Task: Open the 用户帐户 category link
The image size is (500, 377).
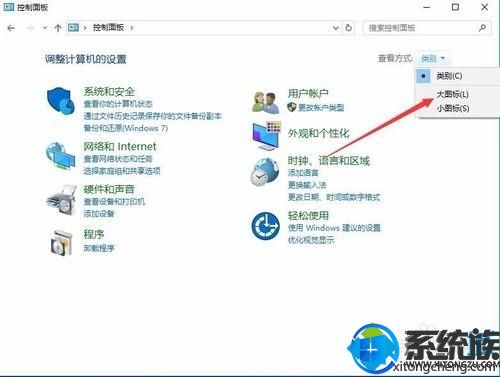Action: pyautogui.click(x=308, y=94)
